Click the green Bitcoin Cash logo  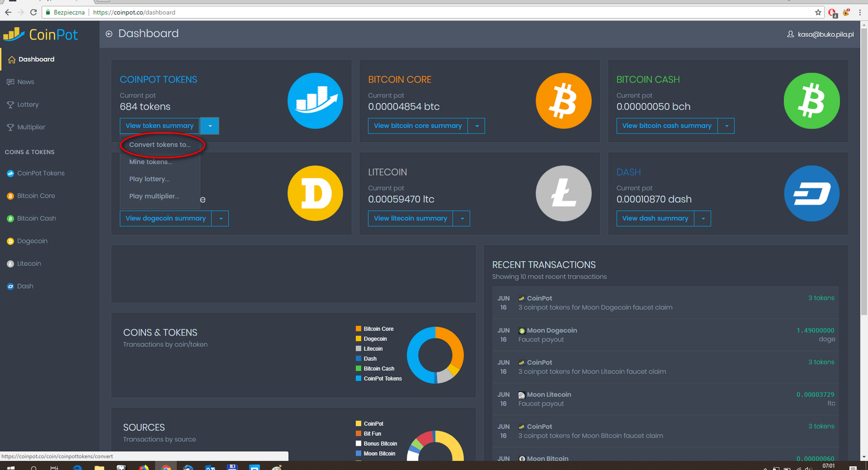point(812,101)
